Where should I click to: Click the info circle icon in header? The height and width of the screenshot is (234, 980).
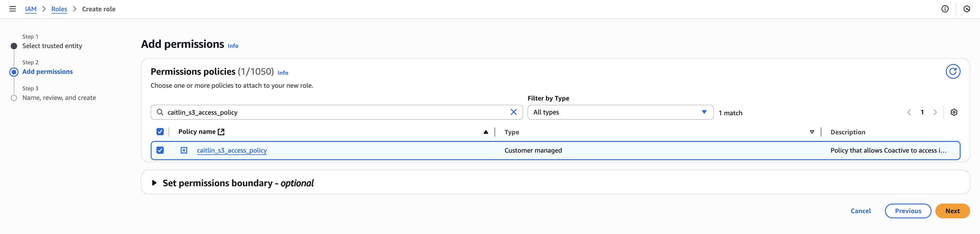click(945, 9)
